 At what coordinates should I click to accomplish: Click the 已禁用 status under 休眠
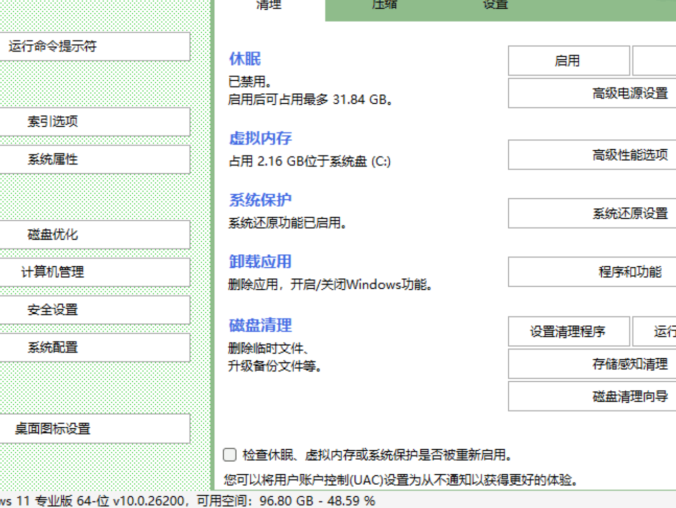point(250,82)
